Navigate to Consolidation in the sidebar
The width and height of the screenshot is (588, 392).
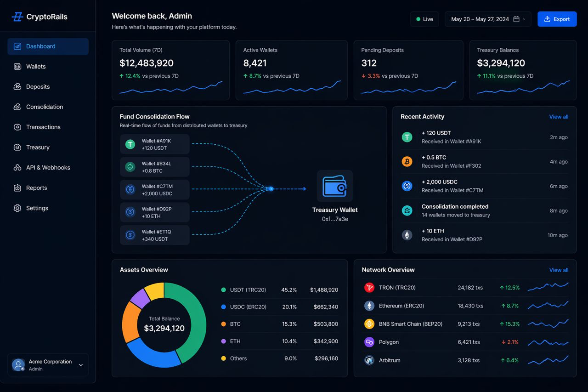click(45, 107)
